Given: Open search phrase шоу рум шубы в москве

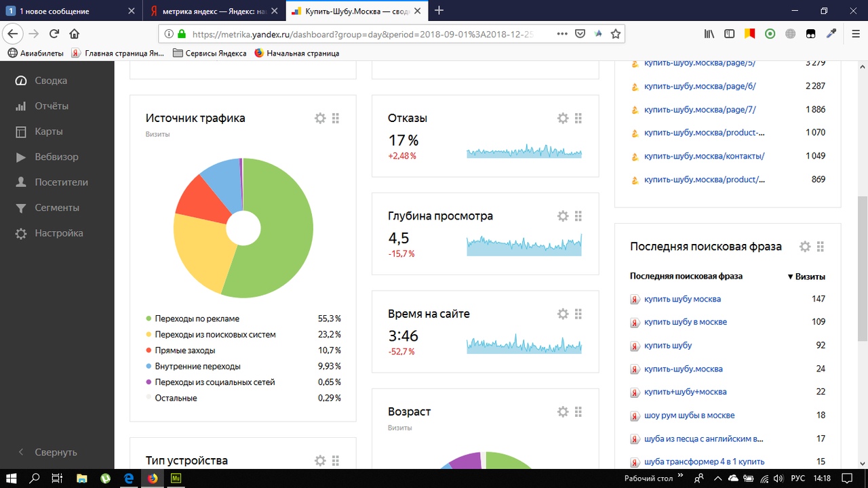Looking at the screenshot, I should 689,415.
